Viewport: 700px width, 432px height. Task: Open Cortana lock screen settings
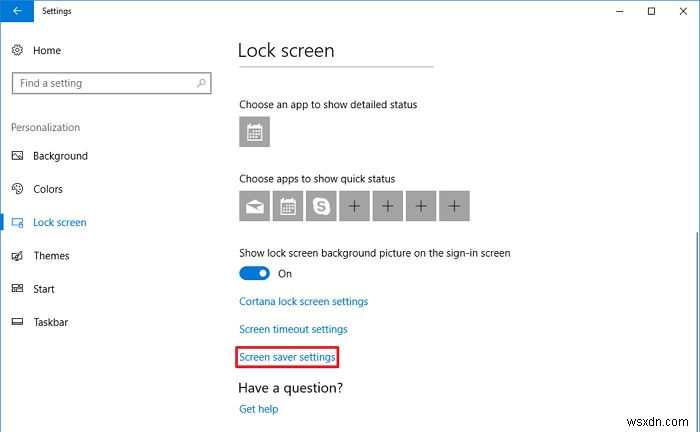(x=304, y=302)
